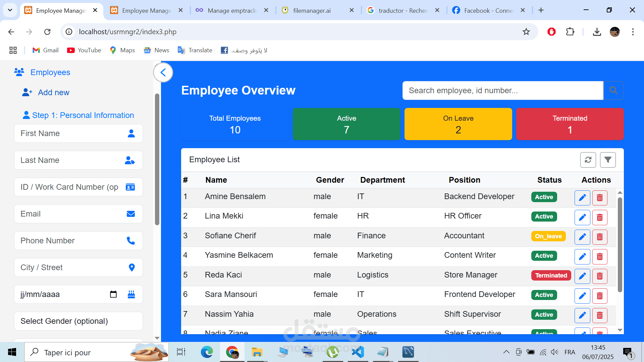Edit Sofiane Cherif with pencil icon
Viewport: 644px width, 362px height.
click(582, 237)
